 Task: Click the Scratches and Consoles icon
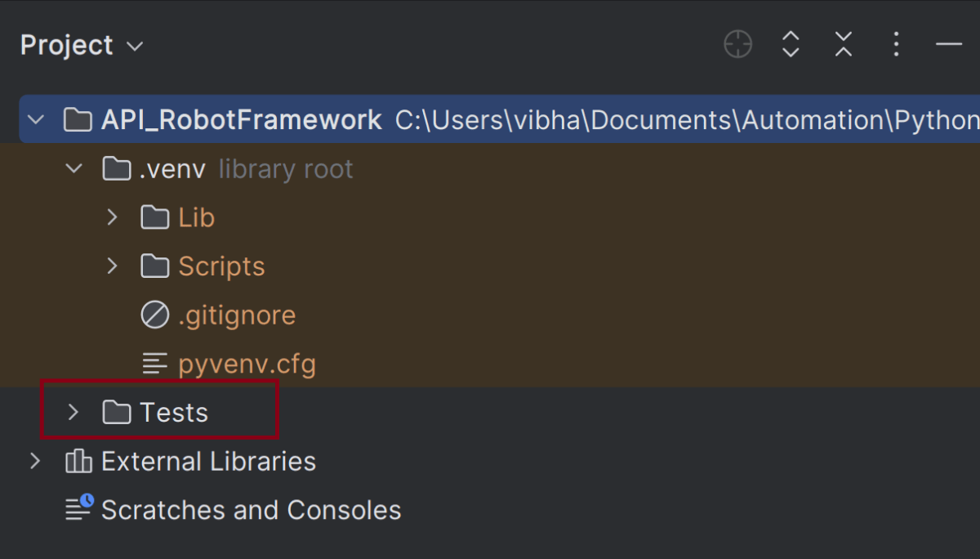(79, 509)
